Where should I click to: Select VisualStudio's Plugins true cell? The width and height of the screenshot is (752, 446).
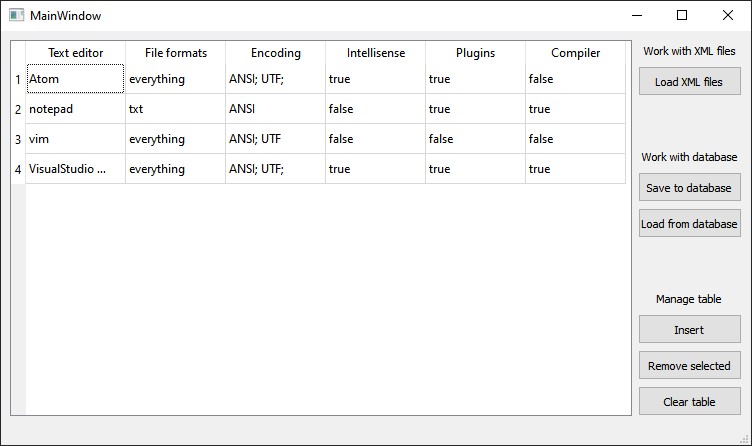click(x=475, y=169)
